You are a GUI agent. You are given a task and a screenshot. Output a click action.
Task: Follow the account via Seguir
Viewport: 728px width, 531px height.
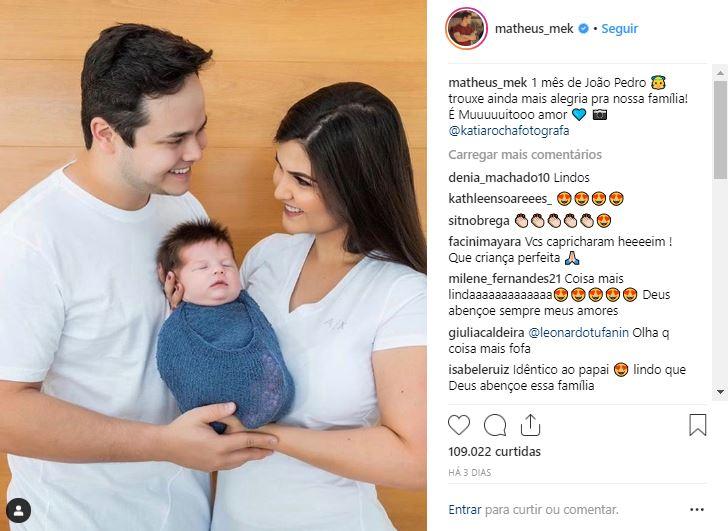(619, 29)
